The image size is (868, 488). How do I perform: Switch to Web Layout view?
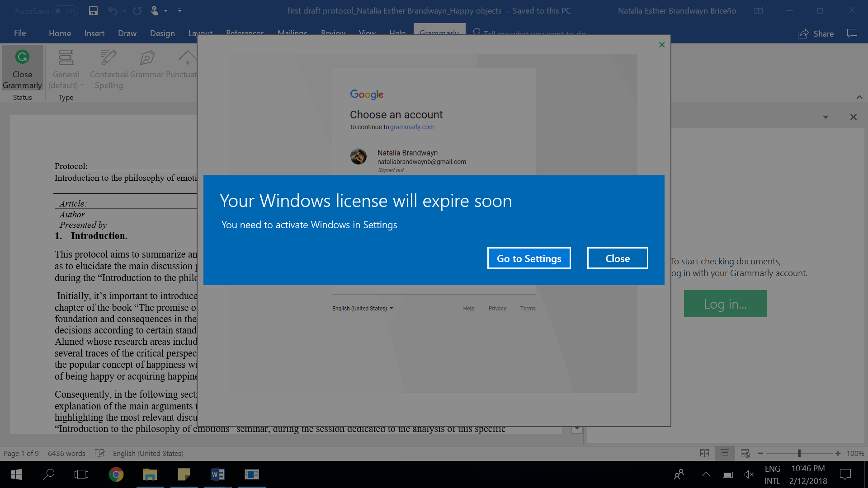coord(745,453)
